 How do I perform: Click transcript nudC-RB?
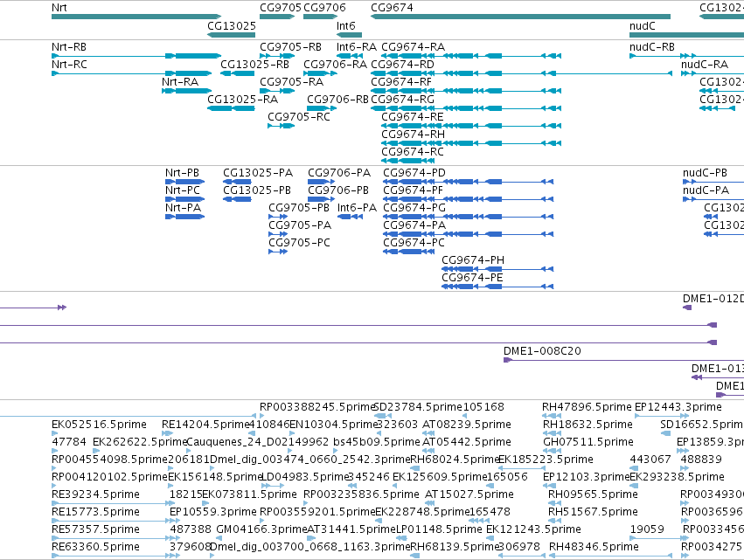point(686,56)
